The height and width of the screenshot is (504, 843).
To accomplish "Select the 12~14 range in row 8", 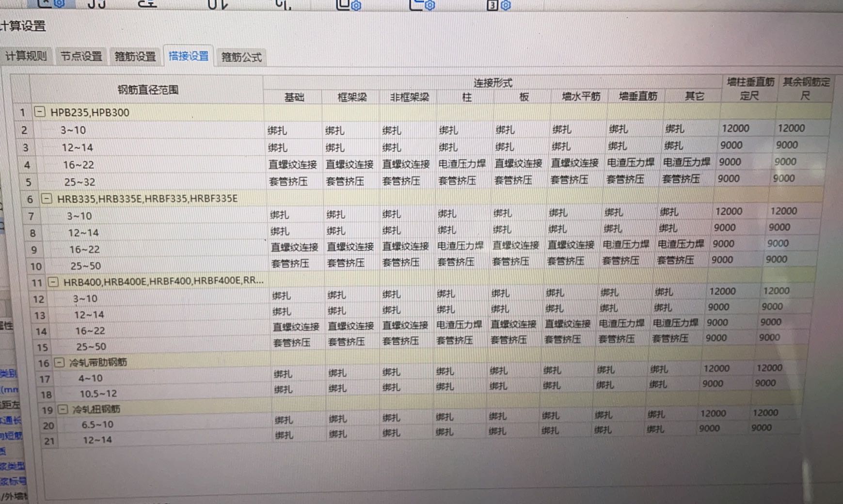I will click(83, 233).
